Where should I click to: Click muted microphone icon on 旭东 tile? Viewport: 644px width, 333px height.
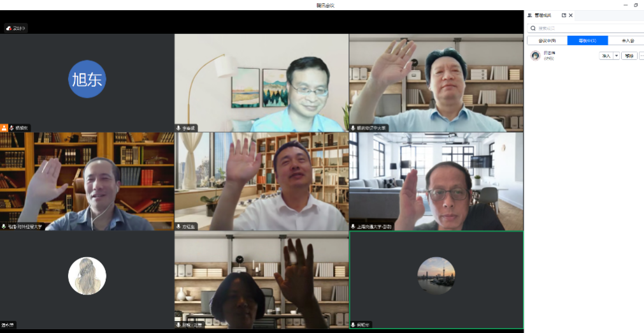(x=12, y=128)
